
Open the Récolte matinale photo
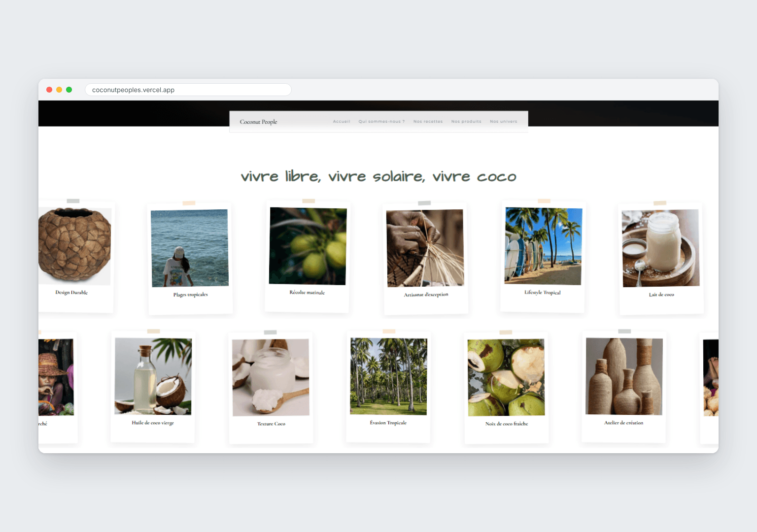coord(308,246)
